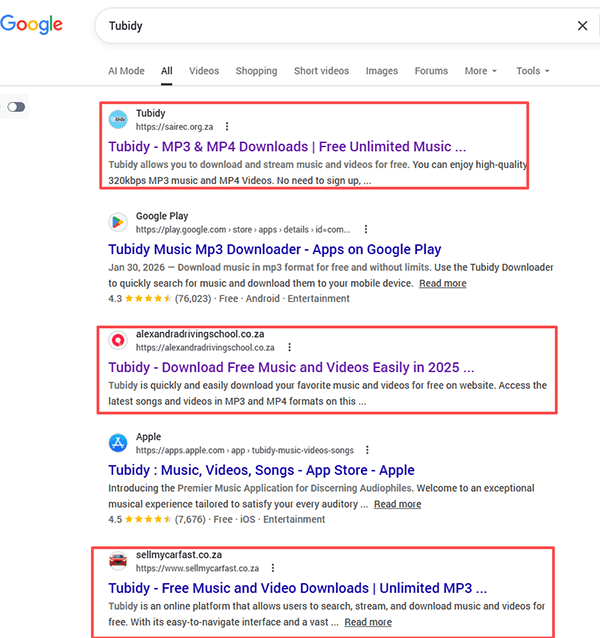This screenshot has height=638, width=600.
Task: Expand the Tools dropdown
Action: pos(533,71)
